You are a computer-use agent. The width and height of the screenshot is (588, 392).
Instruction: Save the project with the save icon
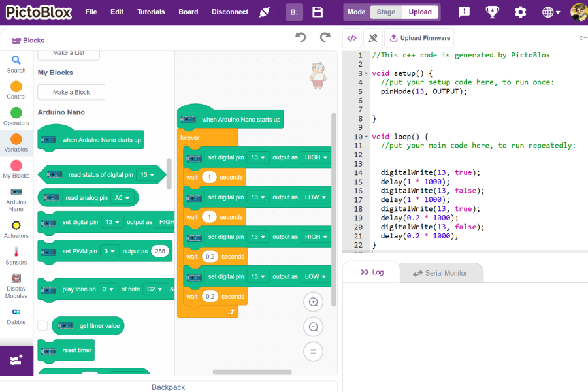[x=317, y=12]
